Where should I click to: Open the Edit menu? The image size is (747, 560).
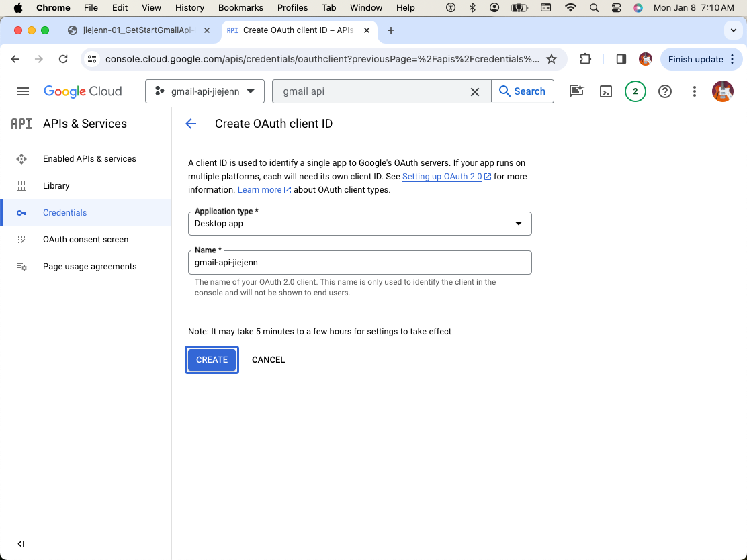[x=120, y=7]
